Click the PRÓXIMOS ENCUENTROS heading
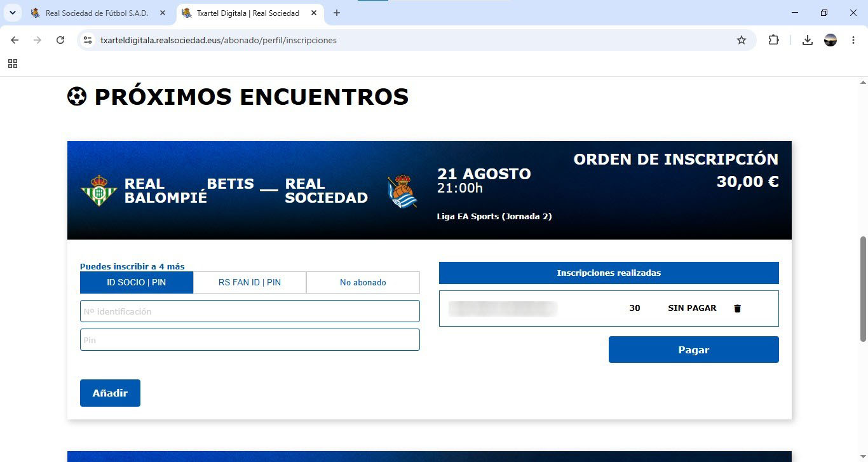 click(x=251, y=97)
